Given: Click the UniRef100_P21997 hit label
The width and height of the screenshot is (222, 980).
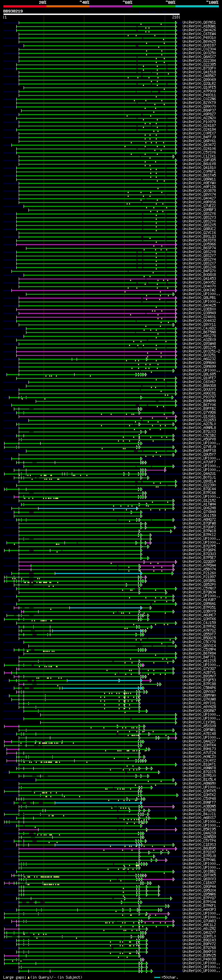Looking at the screenshot, I should click(199, 577).
